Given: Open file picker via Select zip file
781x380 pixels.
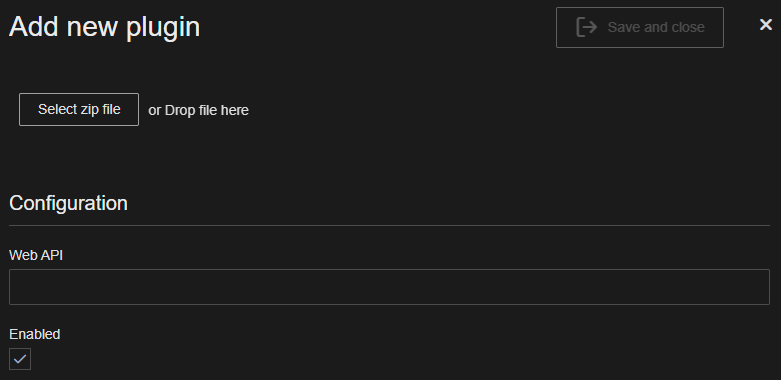Looking at the screenshot, I should pyautogui.click(x=79, y=110).
